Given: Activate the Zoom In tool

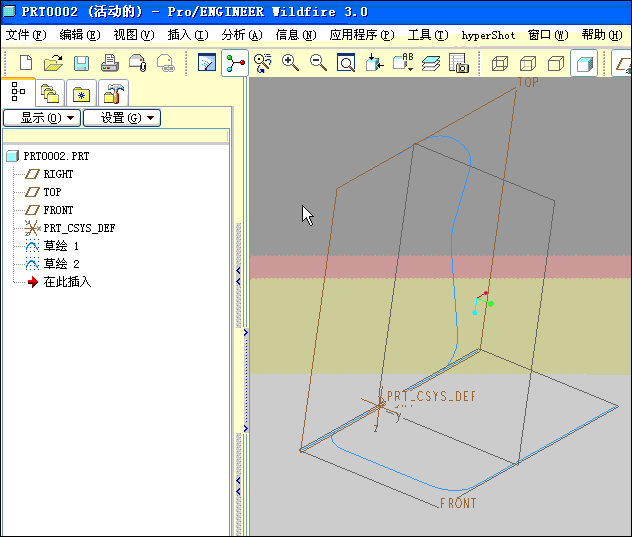Looking at the screenshot, I should [x=290, y=63].
